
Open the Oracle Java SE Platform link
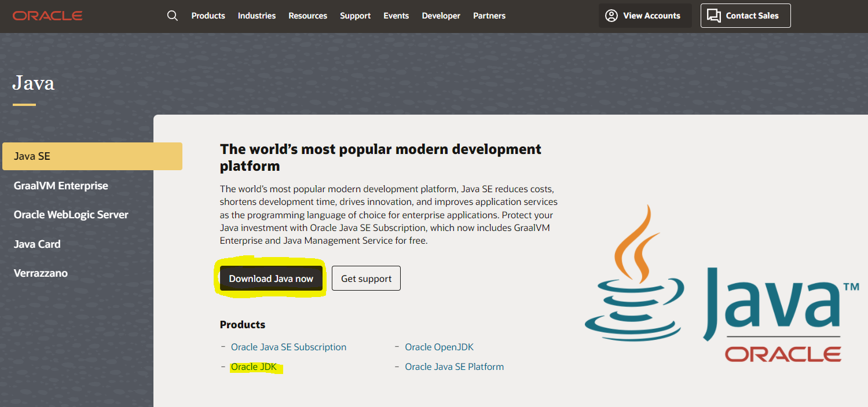tap(454, 366)
